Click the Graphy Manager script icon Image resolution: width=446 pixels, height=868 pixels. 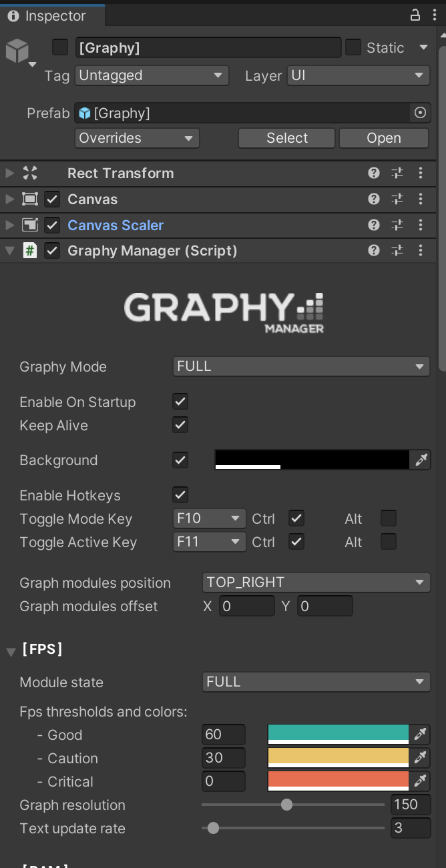click(x=30, y=251)
